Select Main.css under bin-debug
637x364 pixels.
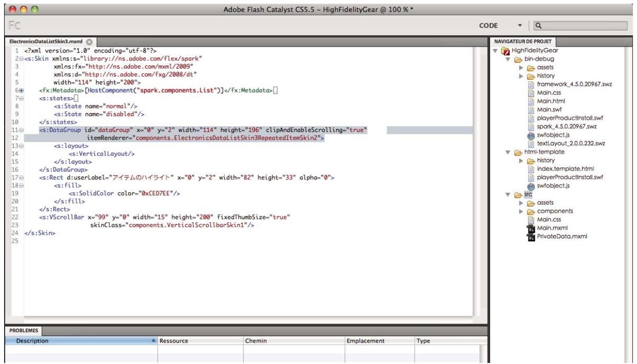pos(548,93)
